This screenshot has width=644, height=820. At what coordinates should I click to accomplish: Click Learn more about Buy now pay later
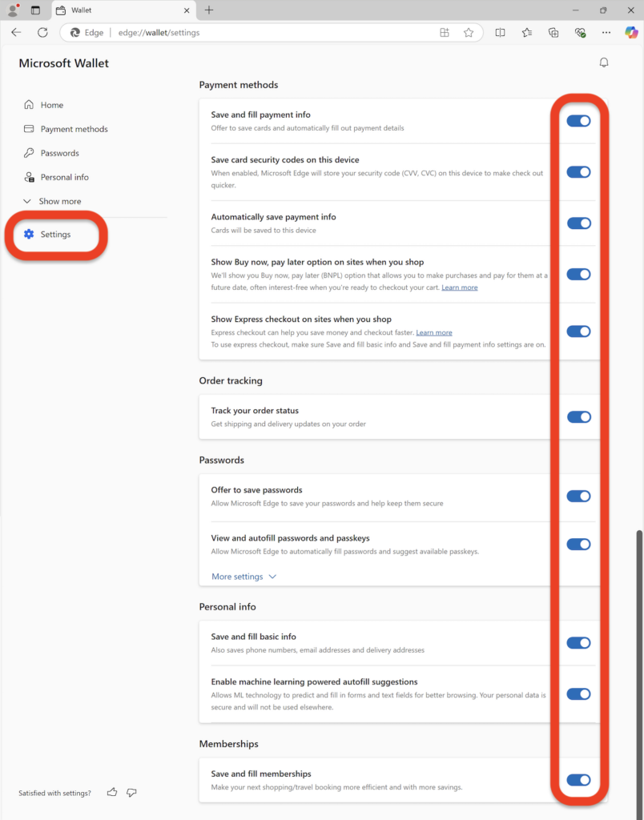[x=459, y=287]
